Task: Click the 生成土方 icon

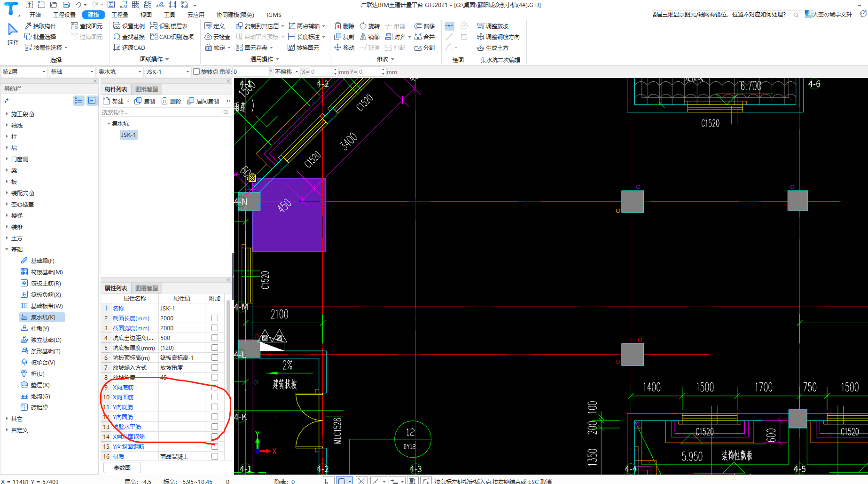Action: point(481,48)
